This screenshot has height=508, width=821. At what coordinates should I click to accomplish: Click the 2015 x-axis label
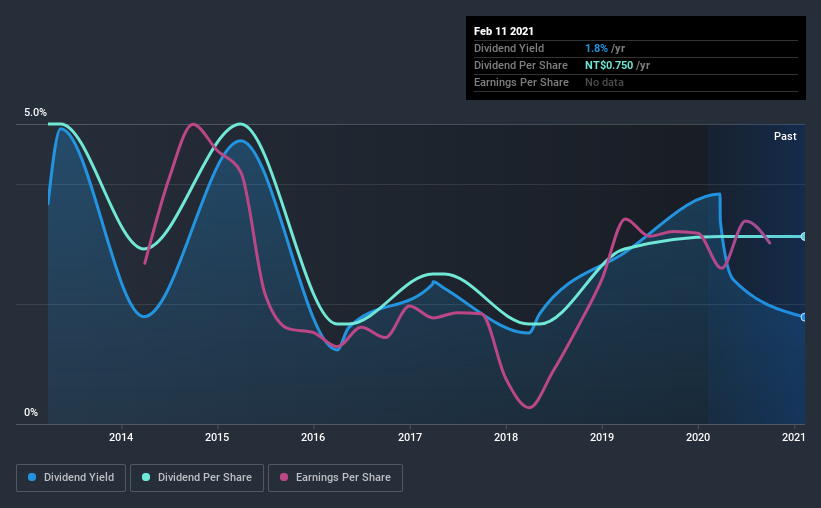click(x=217, y=437)
